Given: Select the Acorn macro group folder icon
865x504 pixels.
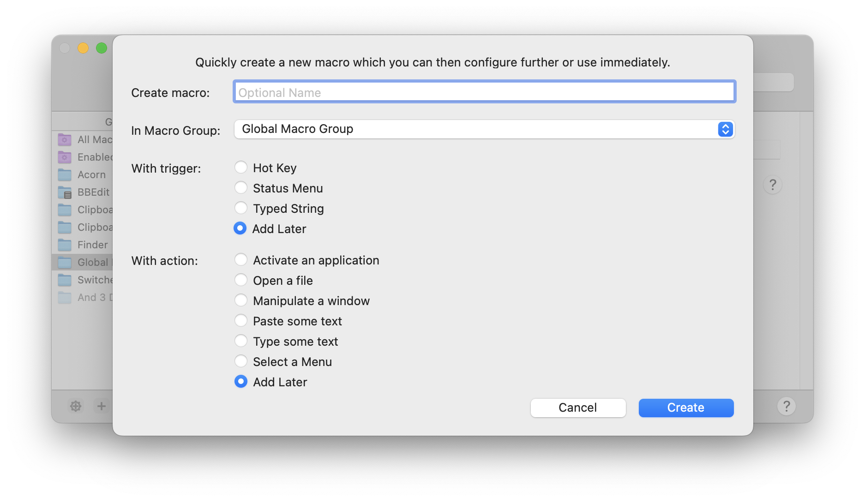Looking at the screenshot, I should [65, 174].
